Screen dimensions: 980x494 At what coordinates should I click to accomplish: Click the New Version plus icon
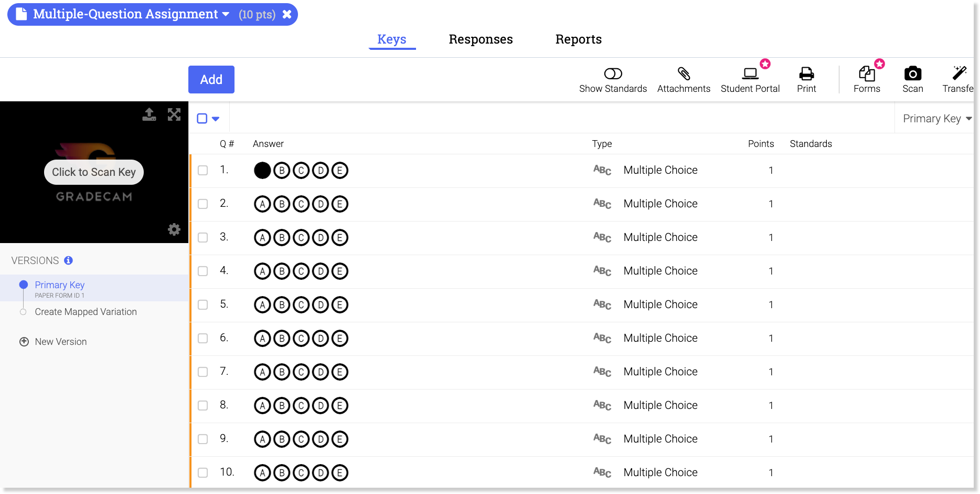(24, 342)
